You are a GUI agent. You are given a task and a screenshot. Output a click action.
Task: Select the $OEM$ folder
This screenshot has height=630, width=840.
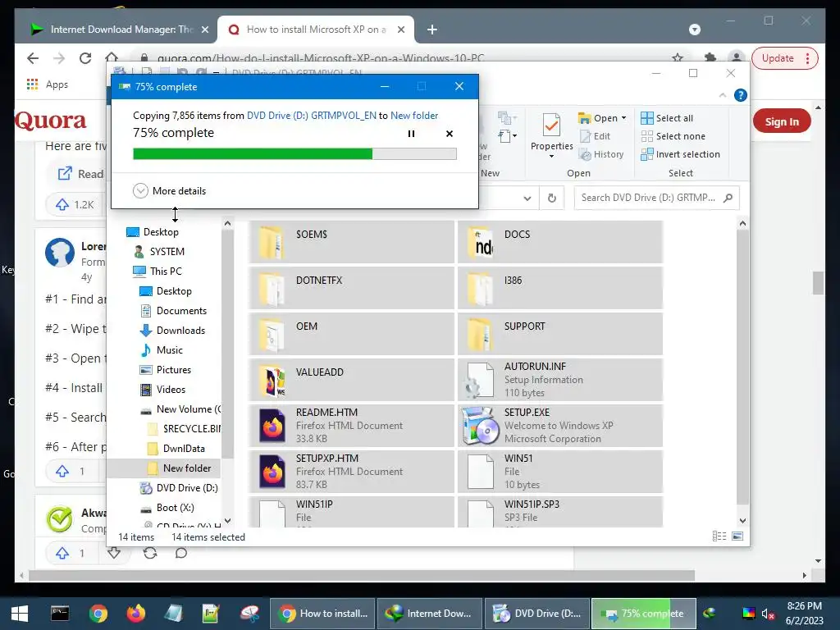(351, 242)
